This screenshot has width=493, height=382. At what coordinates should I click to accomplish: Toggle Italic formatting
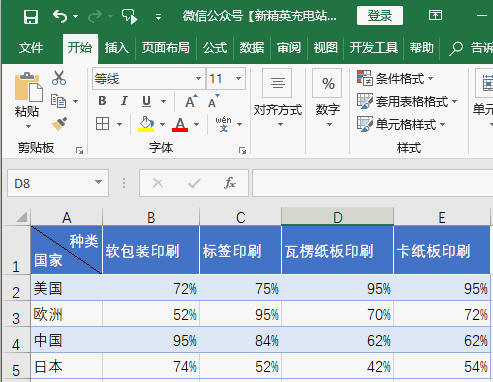coord(124,101)
